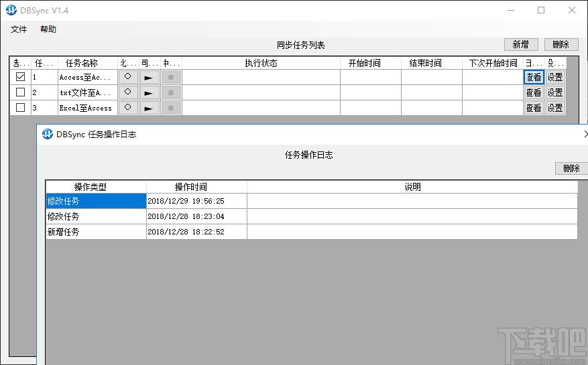Select the highlighted 修改任务 log row

pos(96,201)
